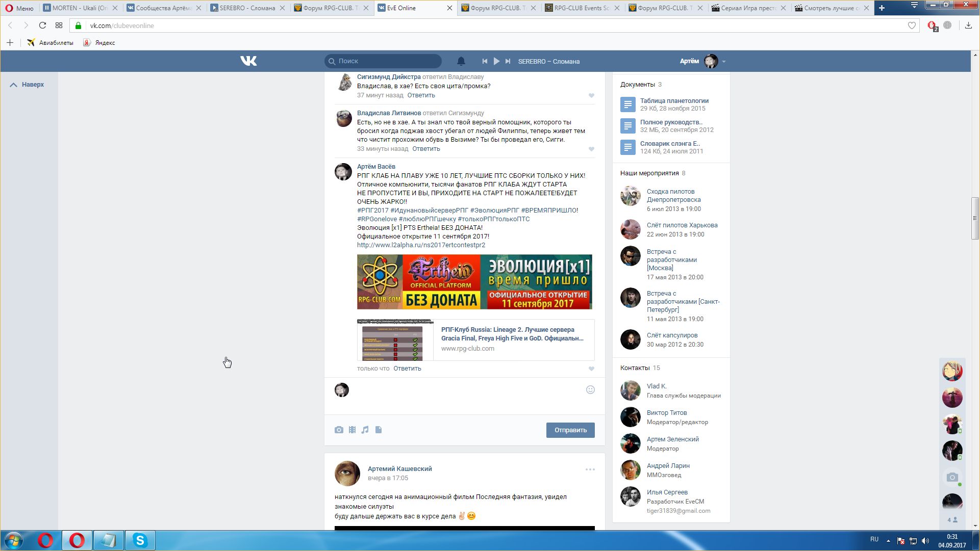Screen dimensions: 980x551
Task: Open a new browser tab with plus
Action: (882, 8)
